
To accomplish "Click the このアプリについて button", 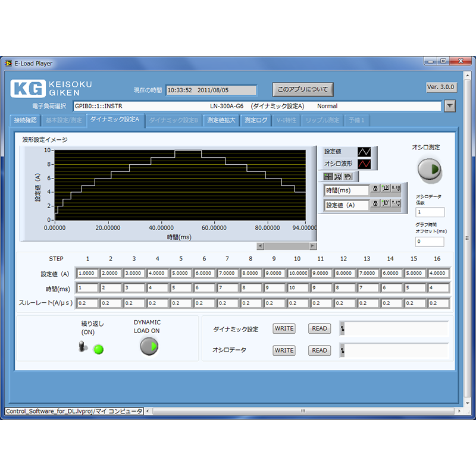I will coord(303,89).
